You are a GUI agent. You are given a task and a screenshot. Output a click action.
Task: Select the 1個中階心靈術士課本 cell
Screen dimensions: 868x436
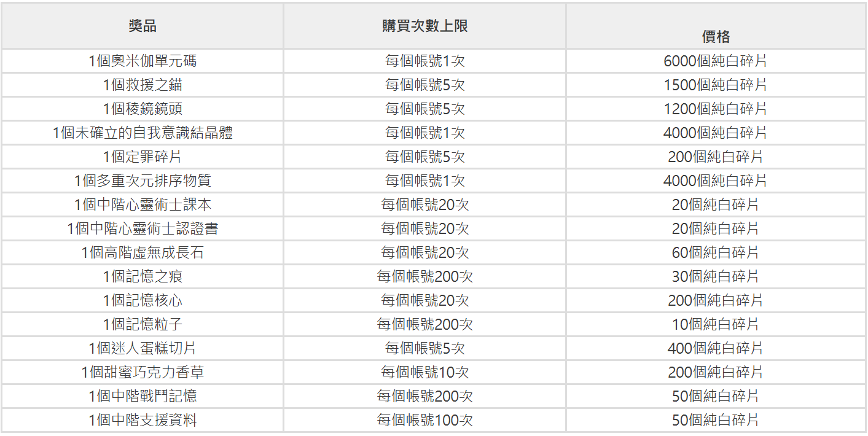pyautogui.click(x=143, y=204)
